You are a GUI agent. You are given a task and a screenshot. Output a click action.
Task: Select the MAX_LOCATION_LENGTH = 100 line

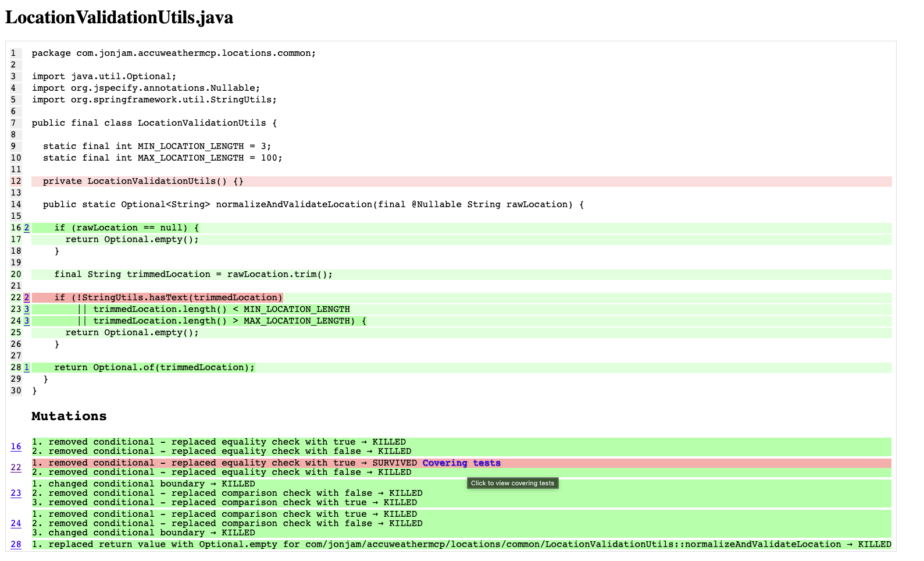click(162, 158)
